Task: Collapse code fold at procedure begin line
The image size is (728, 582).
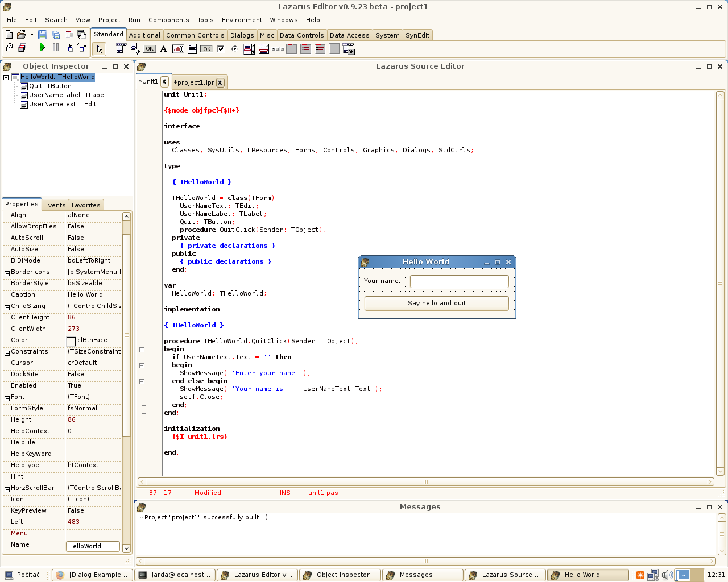Action: click(142, 350)
